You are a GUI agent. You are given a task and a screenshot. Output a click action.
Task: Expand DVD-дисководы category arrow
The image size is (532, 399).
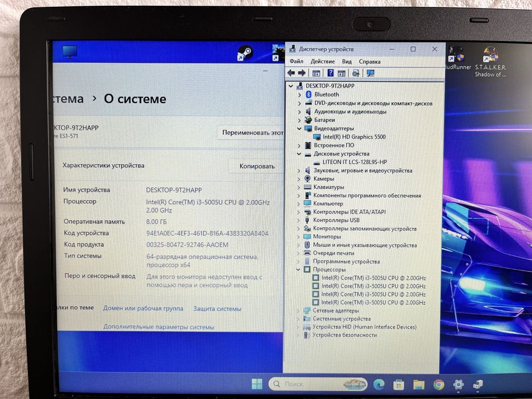299,103
